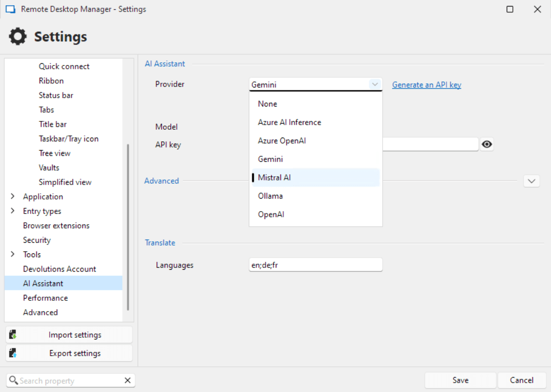Choose Ollama in the provider list
Screen dimensions: 551x392
click(270, 196)
